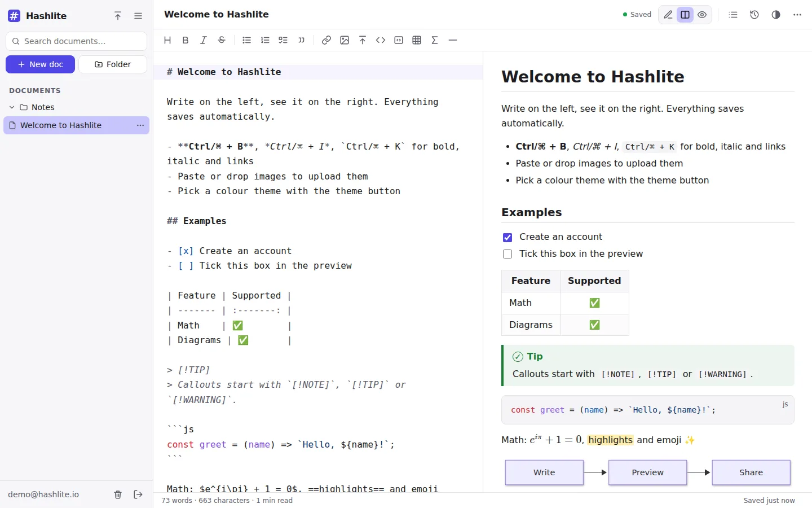Open the colour theme picker
This screenshot has width=812, height=508.
click(x=776, y=15)
